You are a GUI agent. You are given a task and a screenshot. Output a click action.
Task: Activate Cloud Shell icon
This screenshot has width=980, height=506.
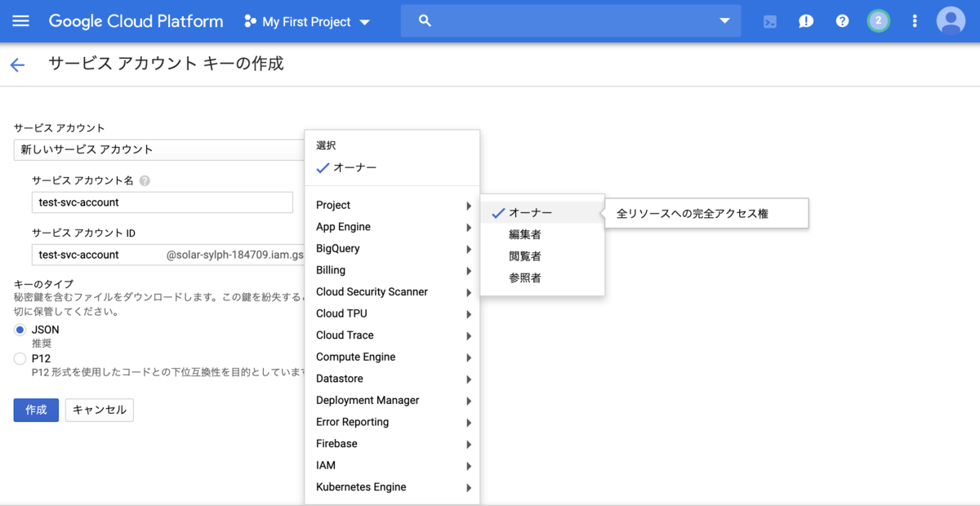770,21
